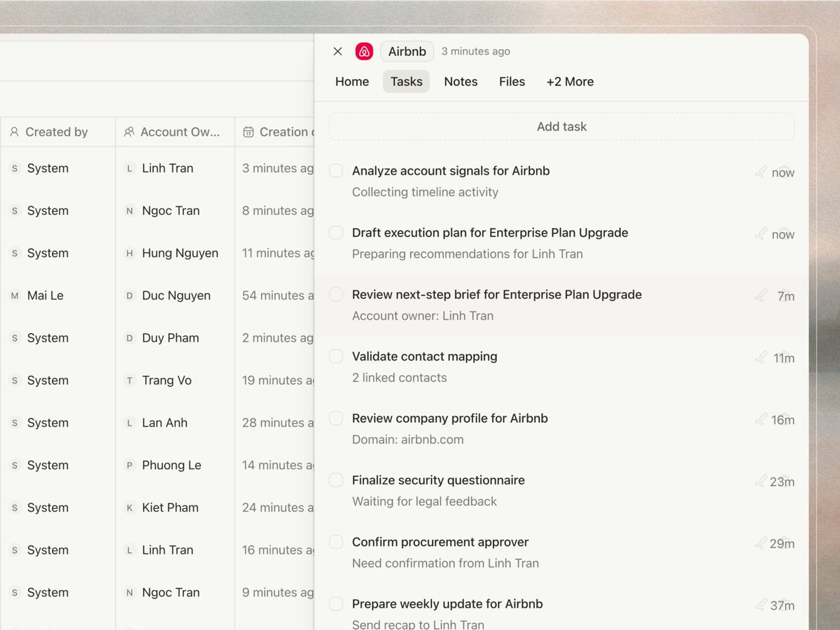Close the Airbnb side panel
This screenshot has height=630, width=840.
tap(337, 51)
